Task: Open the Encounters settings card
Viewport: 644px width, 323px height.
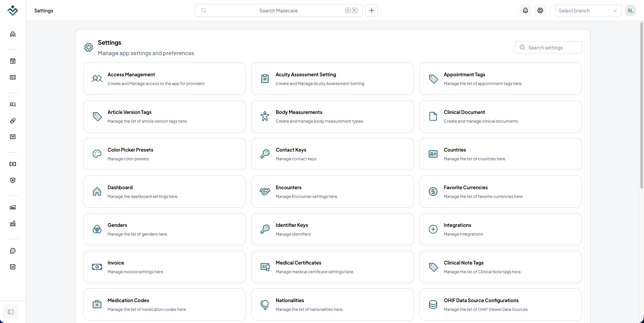Action: click(332, 192)
